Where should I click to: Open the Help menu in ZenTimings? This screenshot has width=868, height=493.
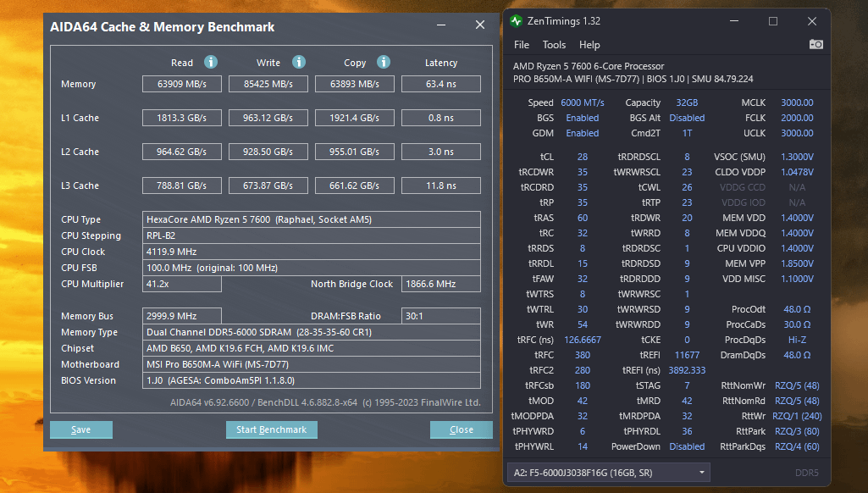coord(589,45)
